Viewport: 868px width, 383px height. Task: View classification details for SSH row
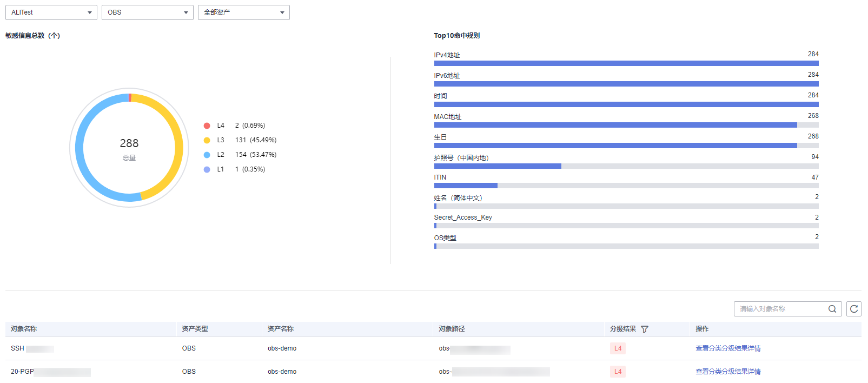tap(728, 348)
